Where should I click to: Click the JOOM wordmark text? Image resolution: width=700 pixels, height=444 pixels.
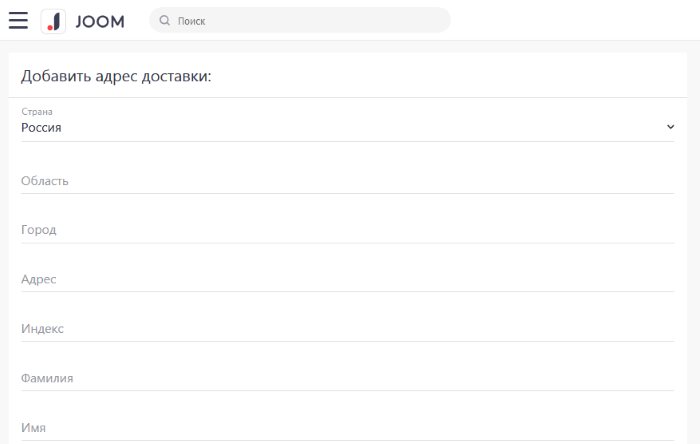point(100,21)
